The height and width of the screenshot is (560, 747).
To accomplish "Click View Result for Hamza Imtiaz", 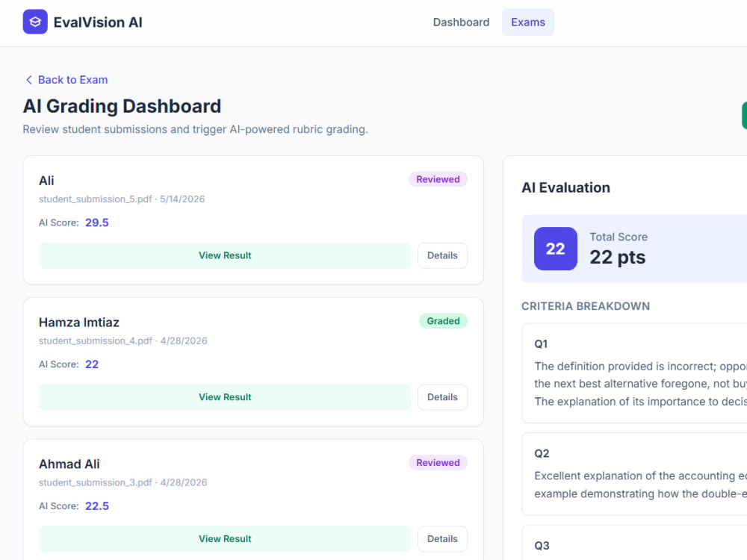I will (x=225, y=397).
